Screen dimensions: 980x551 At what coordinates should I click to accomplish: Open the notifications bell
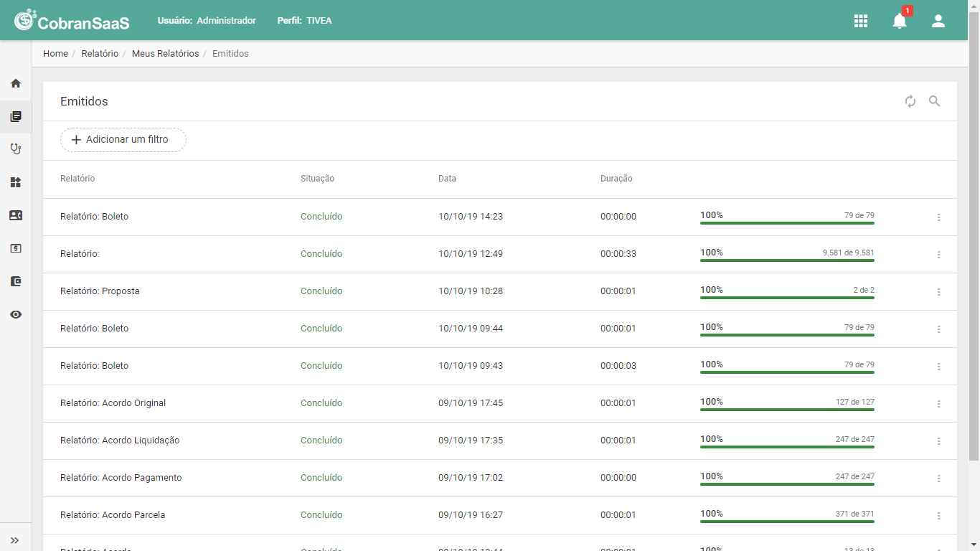pos(900,21)
